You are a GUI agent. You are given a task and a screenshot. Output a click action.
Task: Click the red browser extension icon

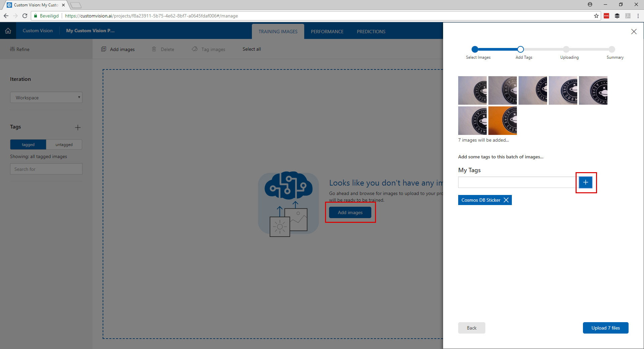606,16
